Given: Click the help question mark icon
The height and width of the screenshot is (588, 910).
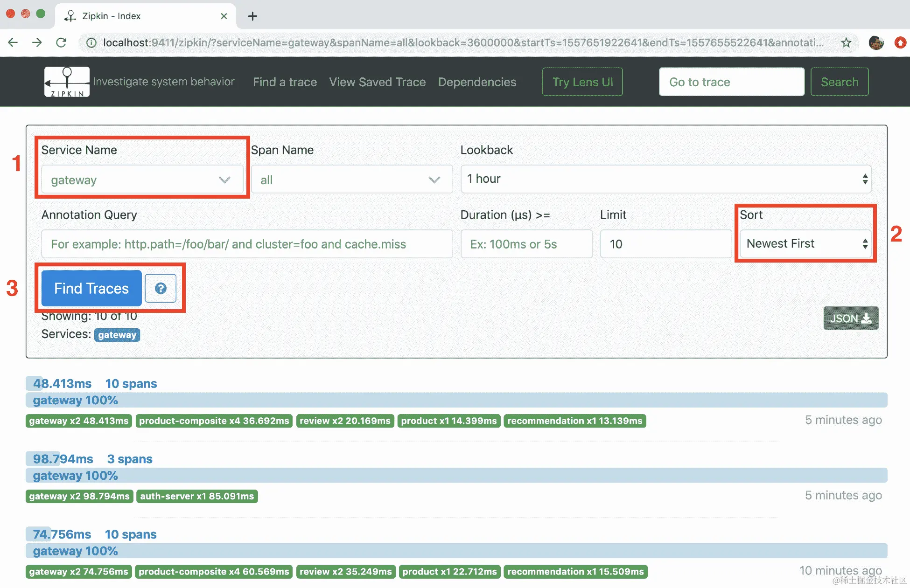Looking at the screenshot, I should [x=161, y=289].
